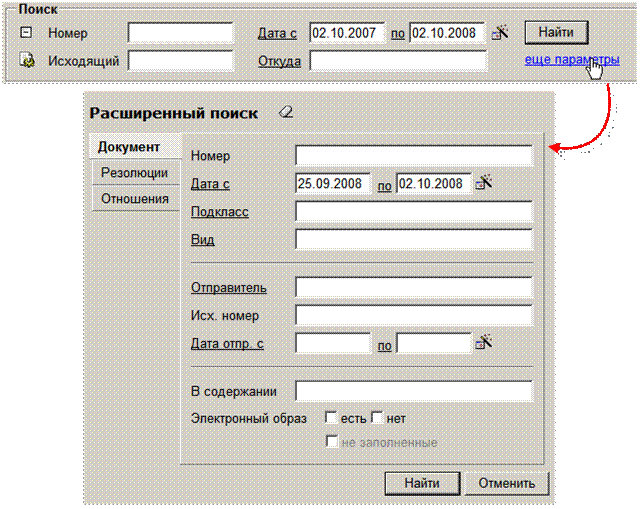Check the есть checkbox for Электронный образ
Image resolution: width=641 pixels, height=509 pixels.
(331, 418)
